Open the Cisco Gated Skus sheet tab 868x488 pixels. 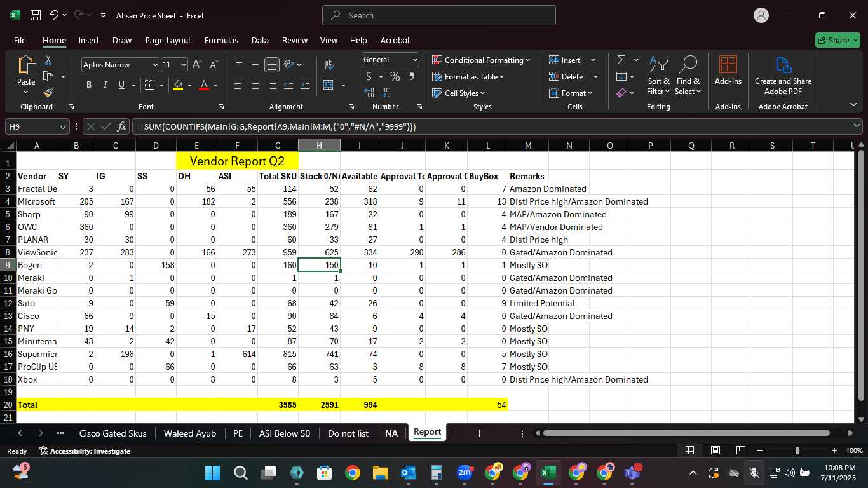(x=112, y=433)
